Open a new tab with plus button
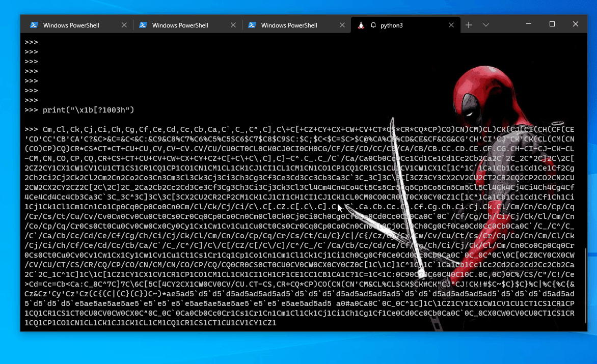Screen dimensions: 597x364 tap(469, 25)
